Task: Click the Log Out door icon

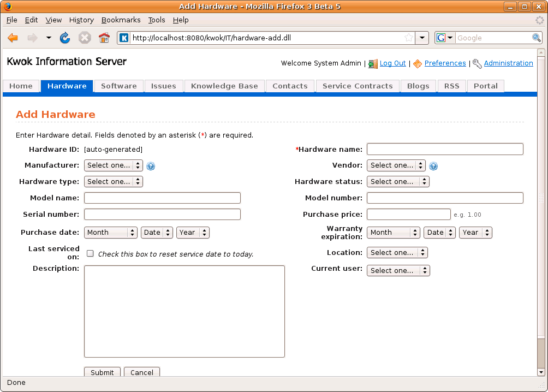Action: click(373, 64)
